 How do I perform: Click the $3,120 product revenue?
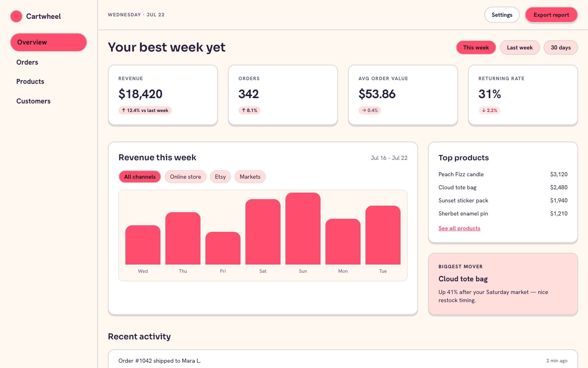tap(559, 174)
